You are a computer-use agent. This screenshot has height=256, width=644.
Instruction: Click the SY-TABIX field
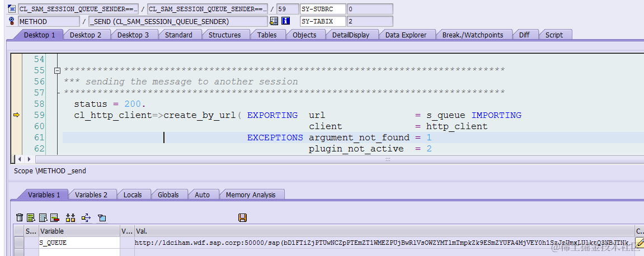click(x=323, y=21)
